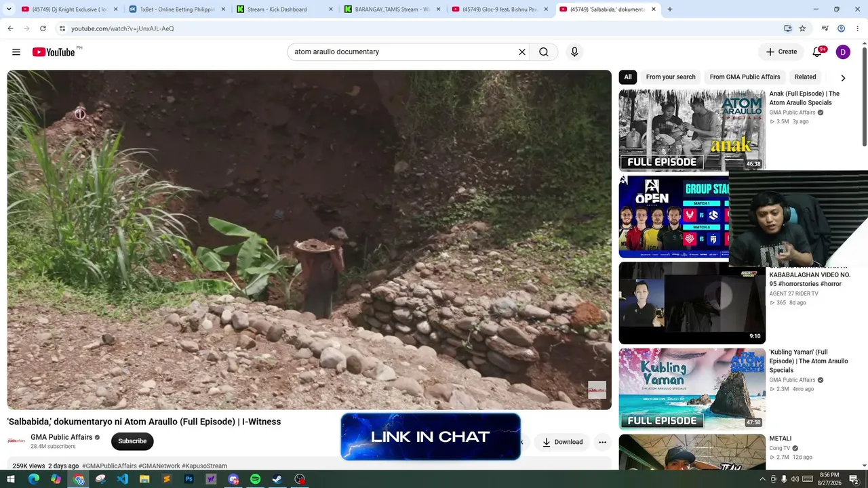
Task: Open OBS Studio from the taskbar
Action: [300, 479]
